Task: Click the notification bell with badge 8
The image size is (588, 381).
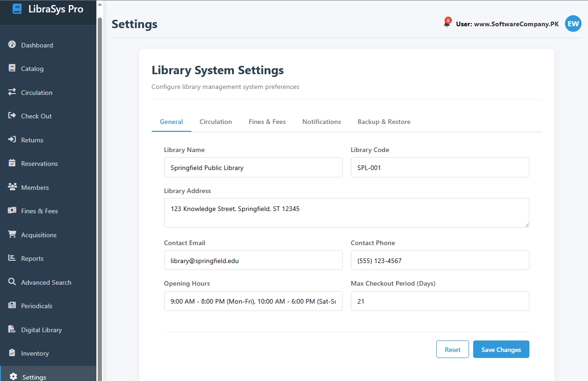Action: point(446,23)
